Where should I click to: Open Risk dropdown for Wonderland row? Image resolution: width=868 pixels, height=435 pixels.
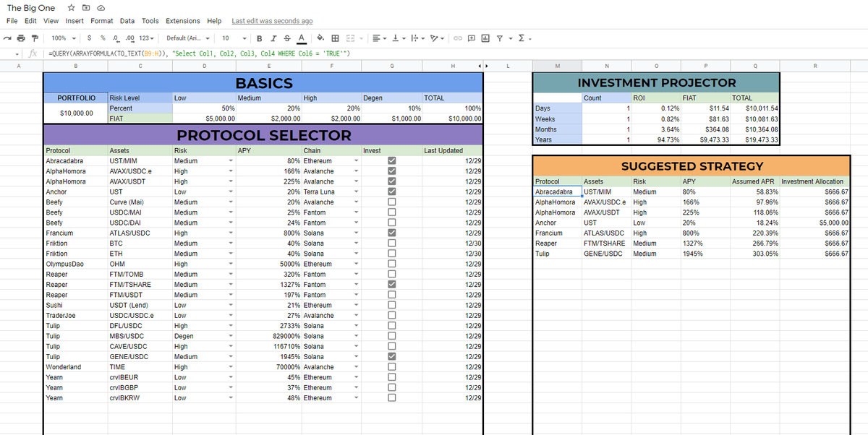230,367
